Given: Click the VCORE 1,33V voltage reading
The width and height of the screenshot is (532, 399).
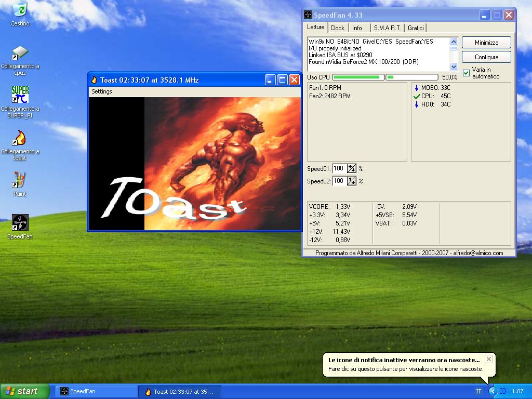Looking at the screenshot, I should pyautogui.click(x=329, y=207).
